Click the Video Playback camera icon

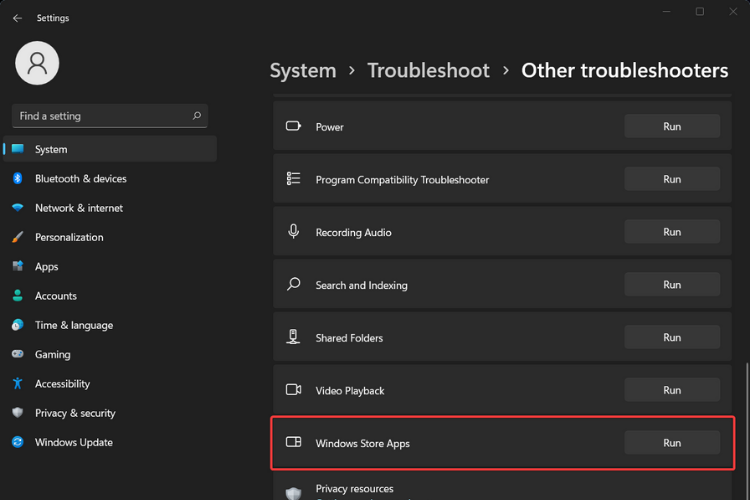coord(293,389)
